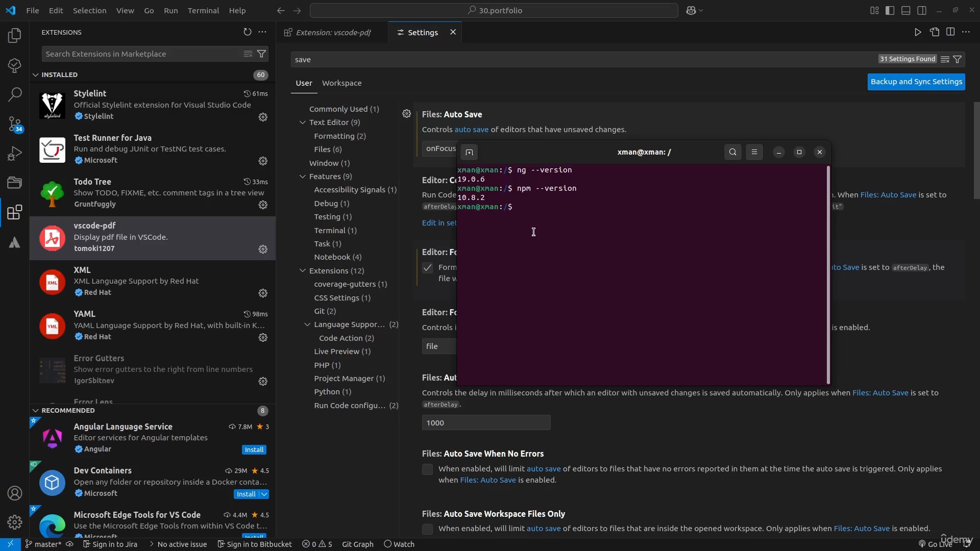Open manage gear for vscode-pdf extension
This screenshot has width=980, height=551.
263,249
